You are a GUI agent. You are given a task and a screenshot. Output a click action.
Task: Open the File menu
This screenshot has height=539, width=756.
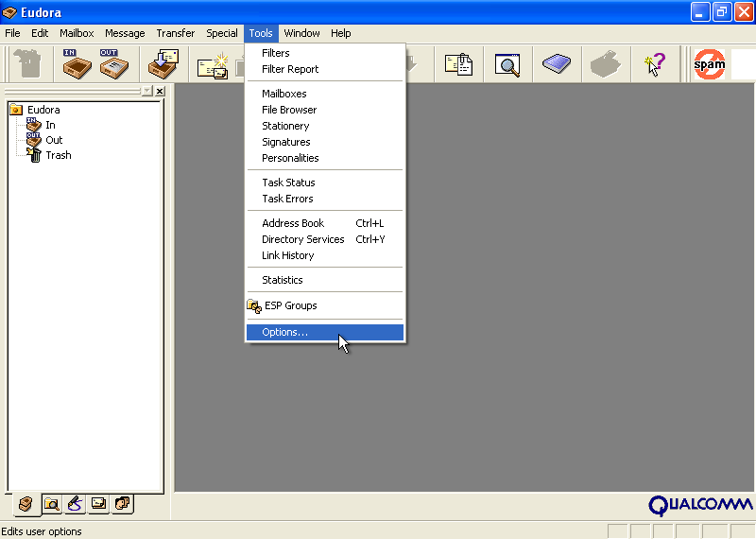click(12, 33)
